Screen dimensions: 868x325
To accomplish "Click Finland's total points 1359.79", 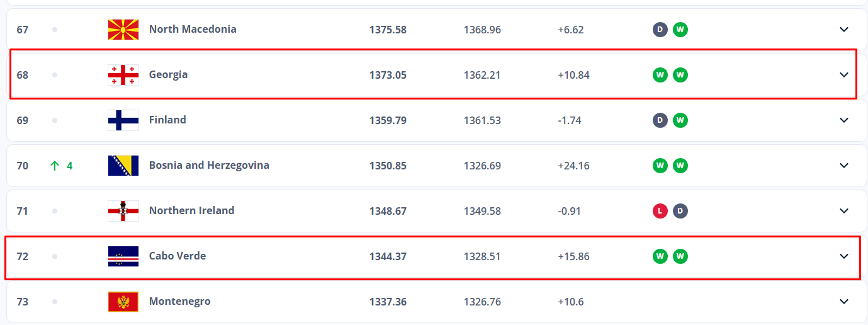I will coord(388,120).
